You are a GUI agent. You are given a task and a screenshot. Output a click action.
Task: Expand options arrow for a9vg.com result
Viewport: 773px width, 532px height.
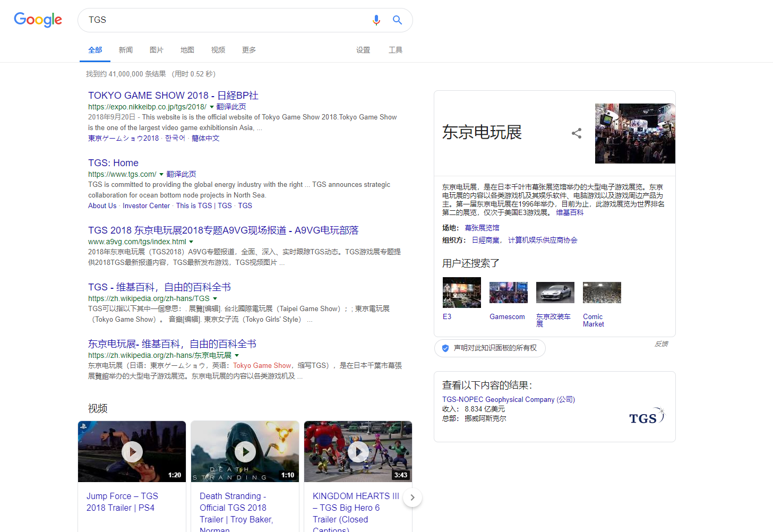pos(191,242)
